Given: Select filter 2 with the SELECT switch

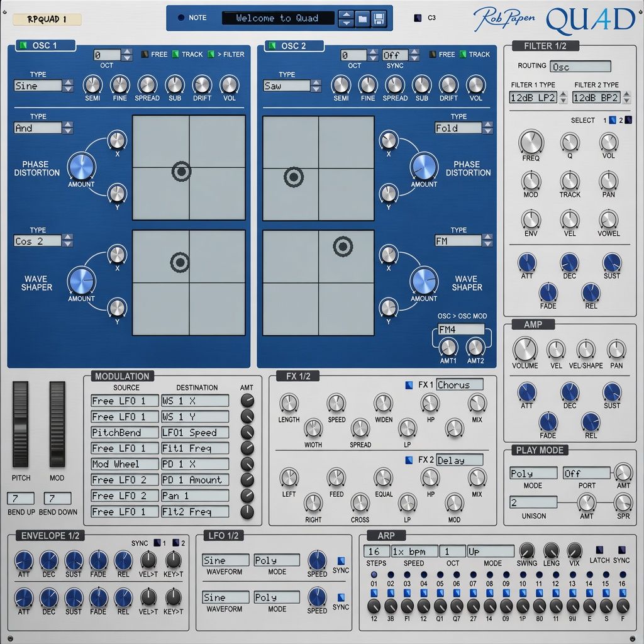Looking at the screenshot, I should tap(628, 120).
